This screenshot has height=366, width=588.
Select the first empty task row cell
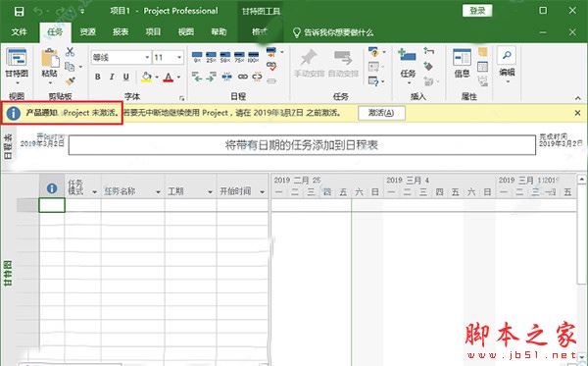[52, 205]
